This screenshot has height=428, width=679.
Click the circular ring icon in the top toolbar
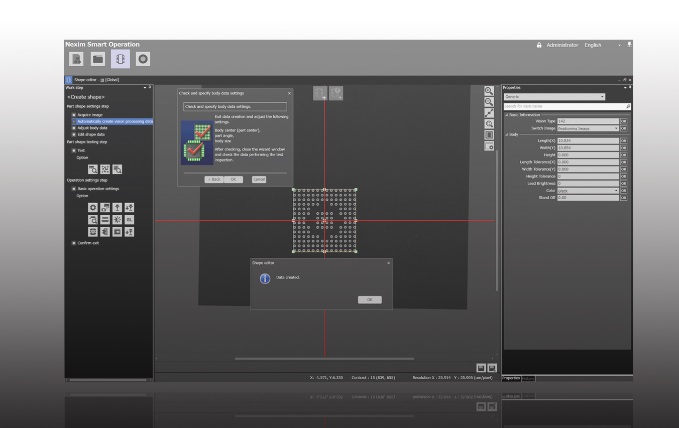click(x=143, y=60)
